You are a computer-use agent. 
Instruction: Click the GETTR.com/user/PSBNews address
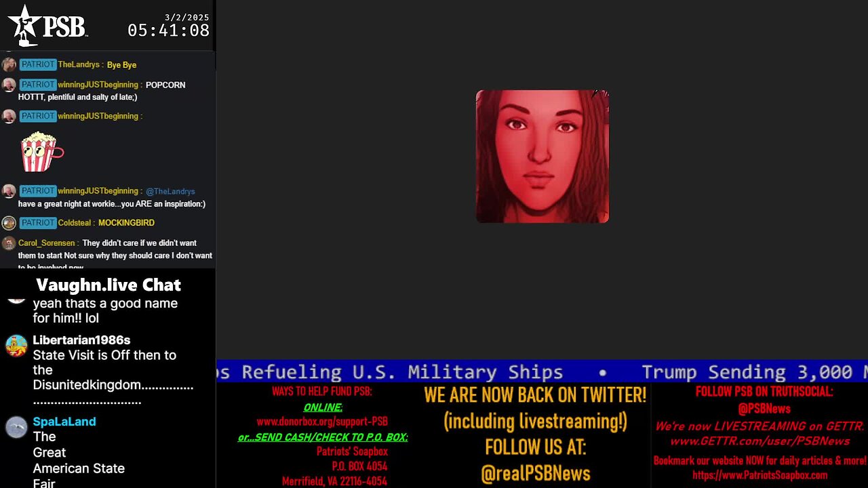[759, 441]
